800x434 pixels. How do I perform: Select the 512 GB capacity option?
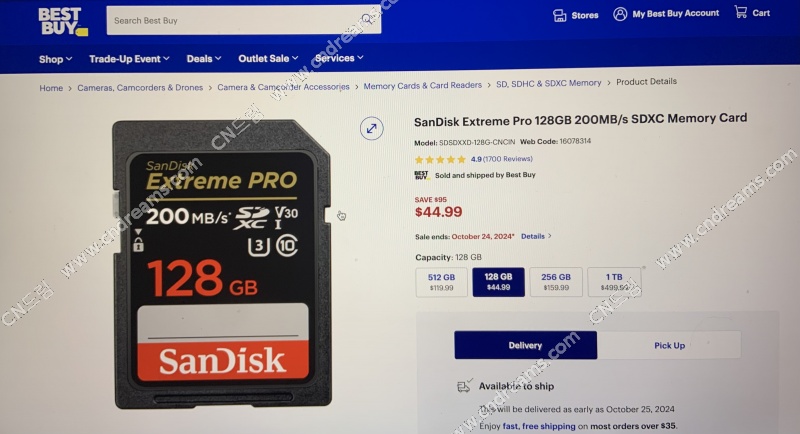point(441,282)
